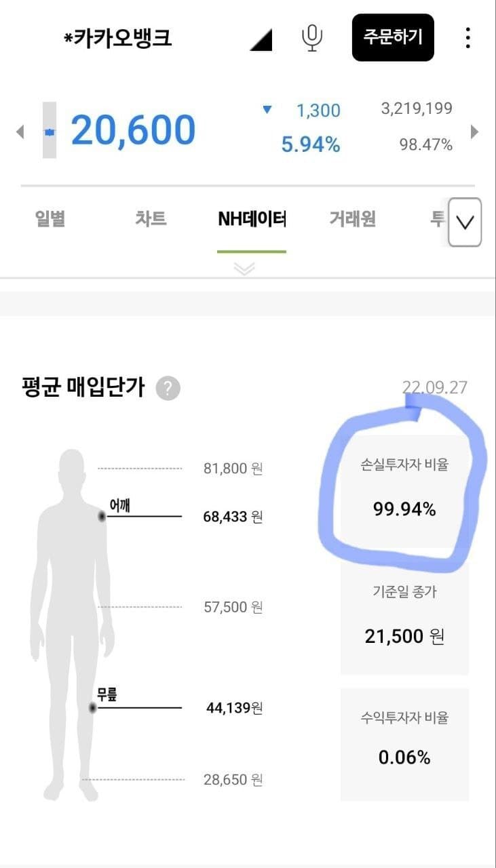Go to previous stock with left arrow
Viewport: 496px width, 868px height.
click(x=20, y=131)
